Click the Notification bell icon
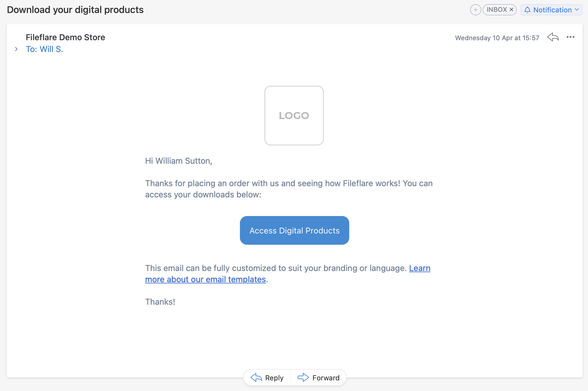The width and height of the screenshot is (588, 391). tap(527, 10)
